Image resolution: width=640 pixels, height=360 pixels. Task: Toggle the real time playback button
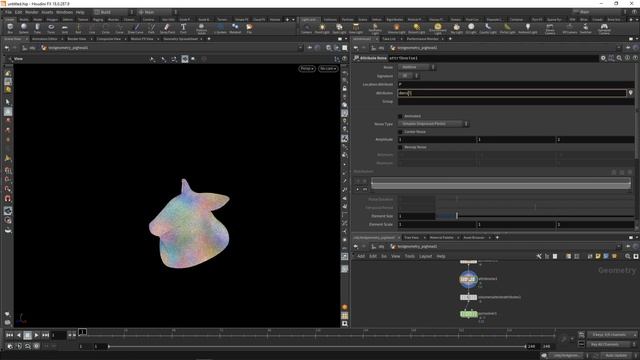[36, 346]
